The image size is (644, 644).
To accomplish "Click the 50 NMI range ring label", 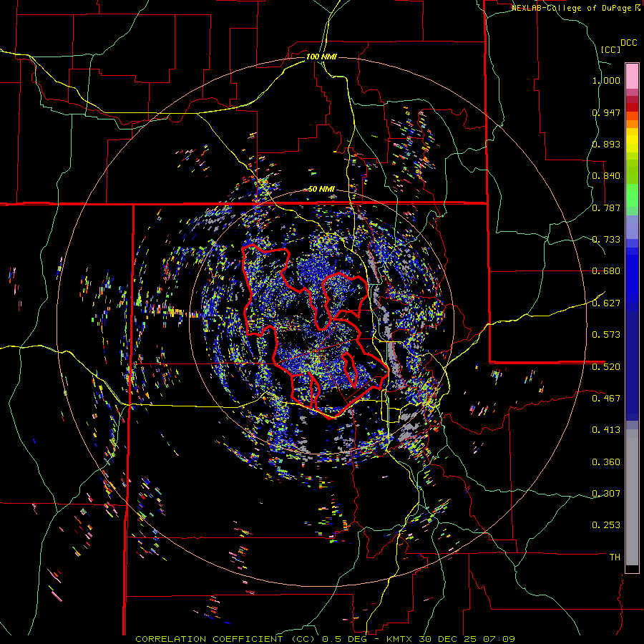I will pyautogui.click(x=321, y=190).
